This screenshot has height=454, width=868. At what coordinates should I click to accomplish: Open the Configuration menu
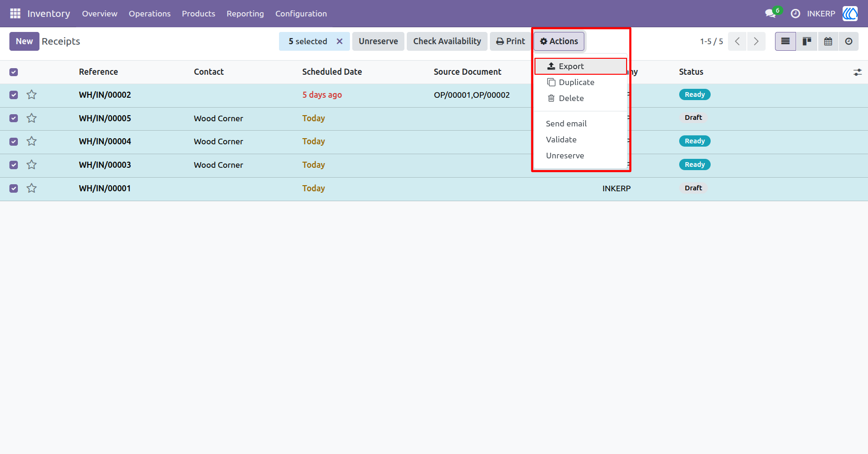301,14
